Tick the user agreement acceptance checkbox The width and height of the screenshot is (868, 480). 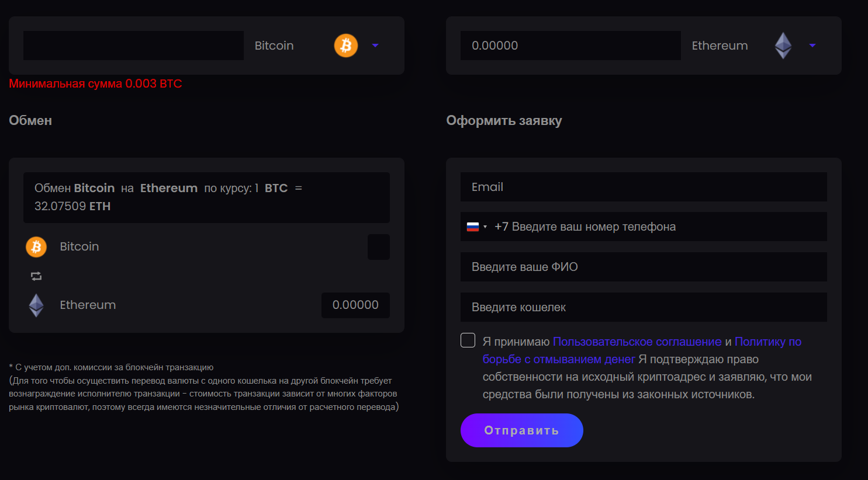(468, 340)
